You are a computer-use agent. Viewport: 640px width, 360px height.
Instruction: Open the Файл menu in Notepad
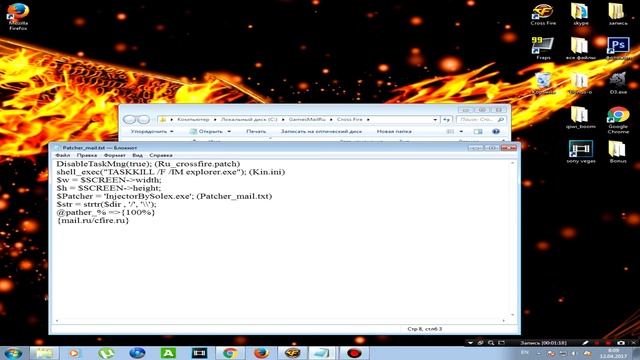62,156
